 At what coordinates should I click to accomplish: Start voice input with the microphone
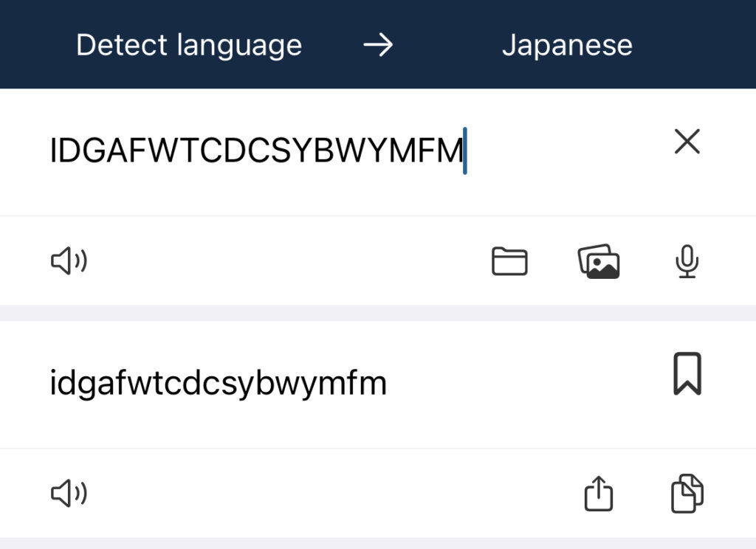point(687,262)
